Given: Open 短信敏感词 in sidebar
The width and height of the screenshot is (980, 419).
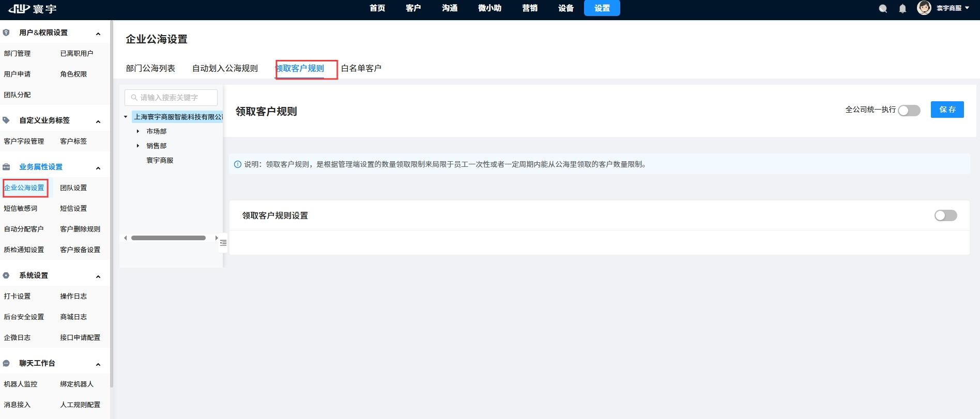Looking at the screenshot, I should coord(21,208).
